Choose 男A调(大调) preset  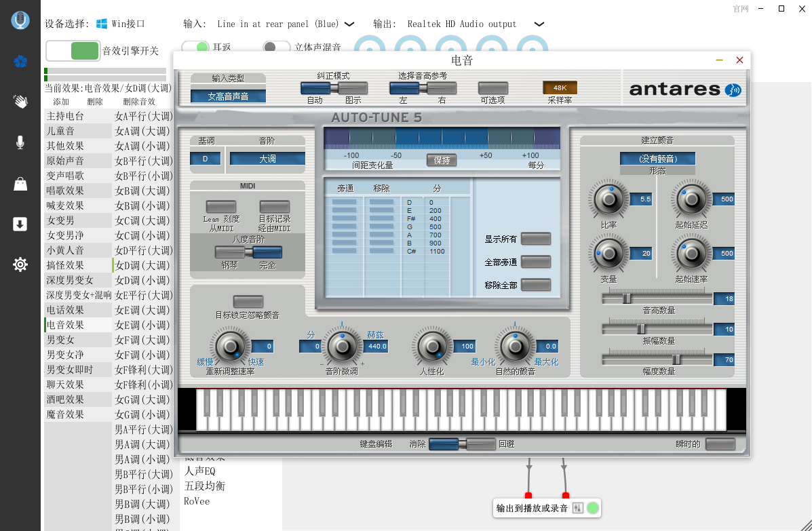[x=143, y=444]
